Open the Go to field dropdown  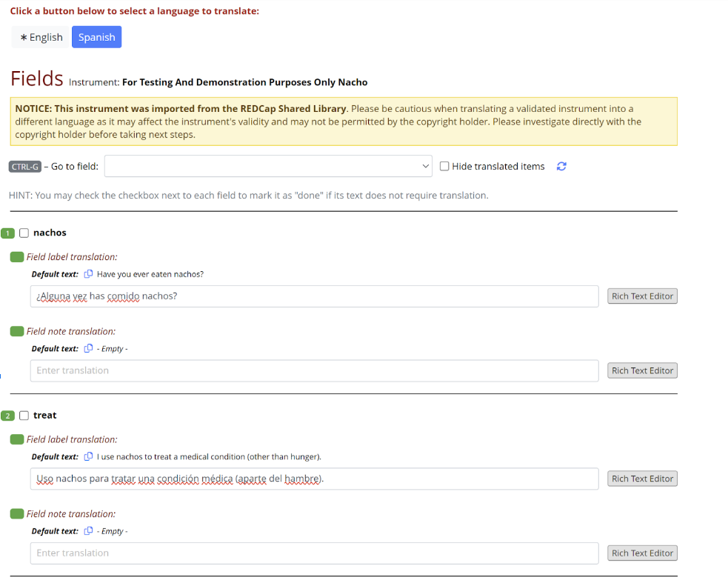click(x=269, y=167)
